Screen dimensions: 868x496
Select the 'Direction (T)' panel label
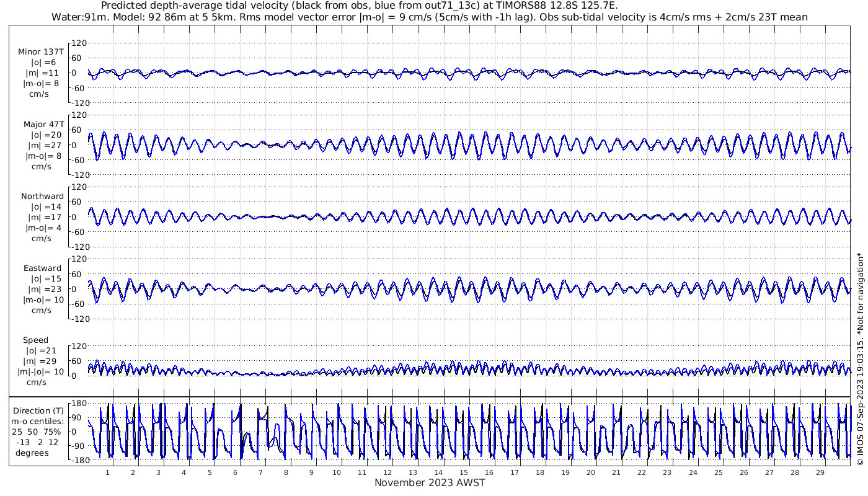tap(38, 410)
